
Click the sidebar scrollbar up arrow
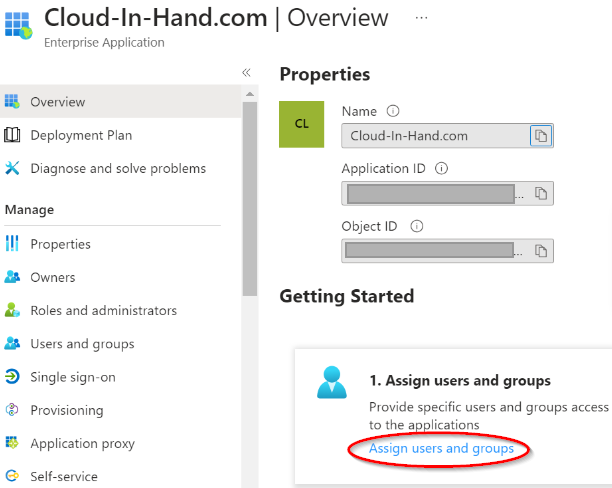tap(250, 94)
